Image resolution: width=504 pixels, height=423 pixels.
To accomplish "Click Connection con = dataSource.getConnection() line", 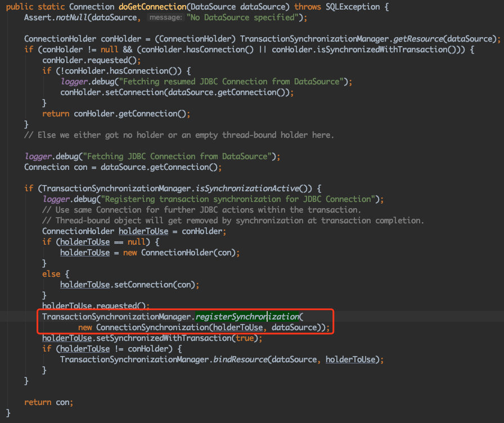I will pyautogui.click(x=123, y=167).
